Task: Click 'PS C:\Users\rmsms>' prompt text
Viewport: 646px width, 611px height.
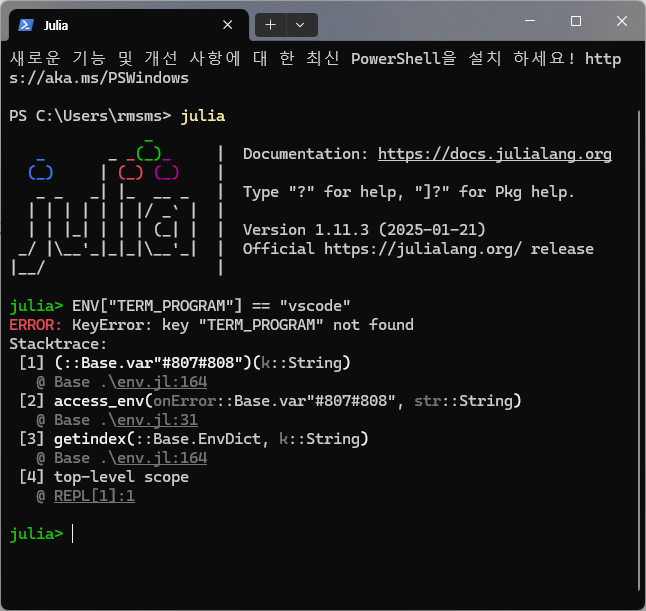Action: point(90,116)
